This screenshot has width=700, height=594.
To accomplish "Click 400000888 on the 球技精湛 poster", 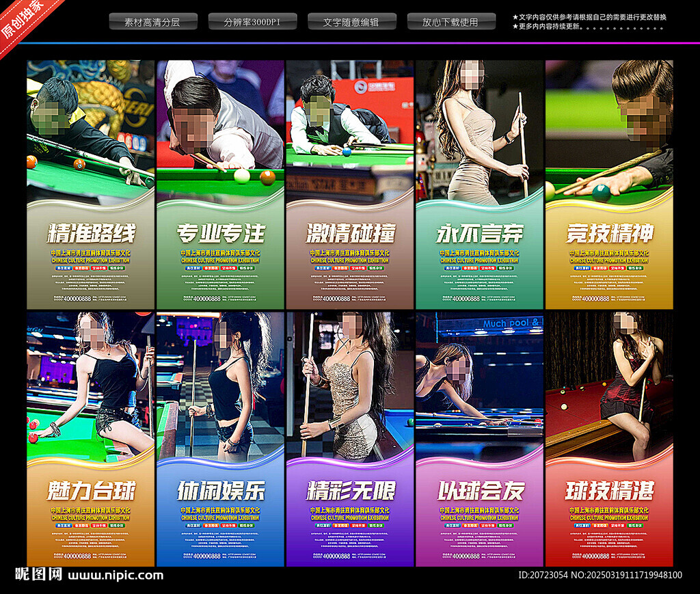I will pyautogui.click(x=595, y=556).
